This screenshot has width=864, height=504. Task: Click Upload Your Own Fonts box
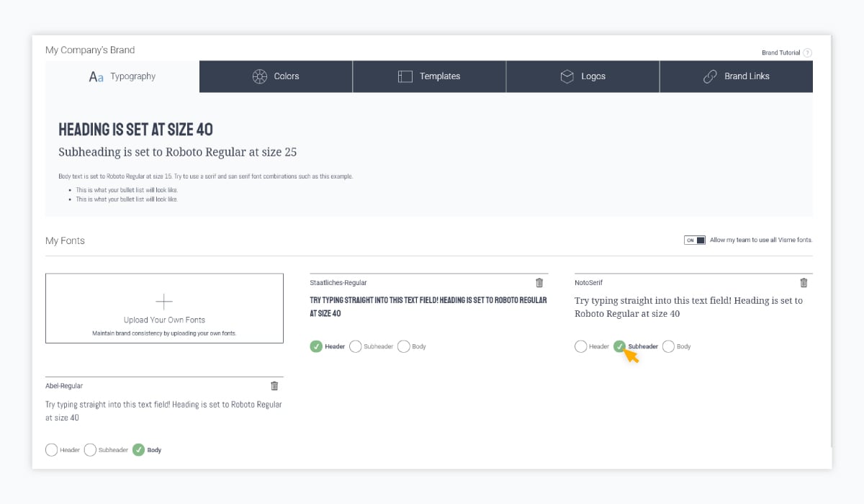tap(164, 308)
